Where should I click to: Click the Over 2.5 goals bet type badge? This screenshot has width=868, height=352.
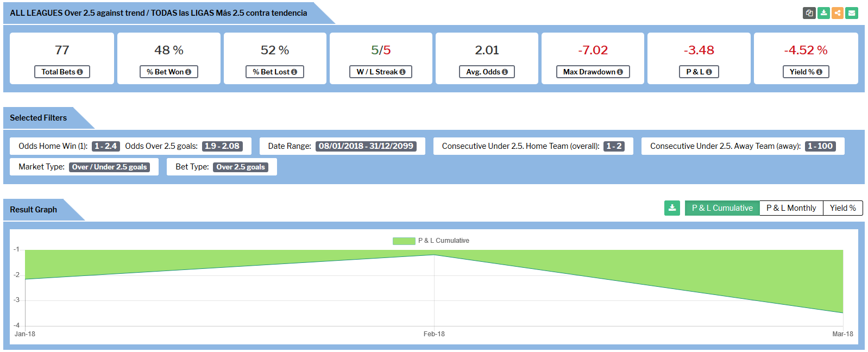[x=241, y=167]
